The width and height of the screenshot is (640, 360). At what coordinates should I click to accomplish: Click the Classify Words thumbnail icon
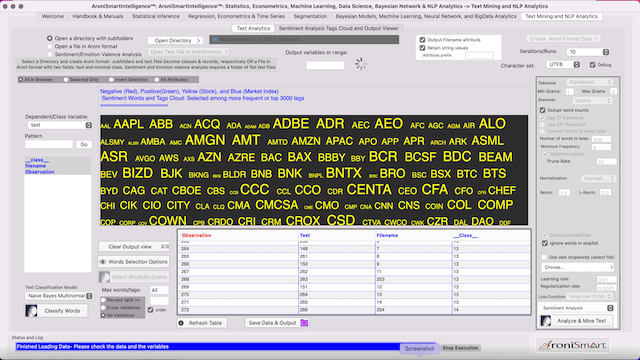coord(31,311)
